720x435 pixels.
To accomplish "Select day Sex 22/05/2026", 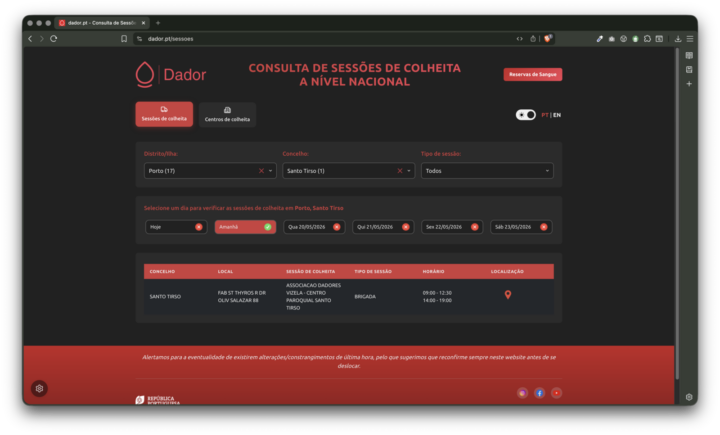I will pos(452,227).
